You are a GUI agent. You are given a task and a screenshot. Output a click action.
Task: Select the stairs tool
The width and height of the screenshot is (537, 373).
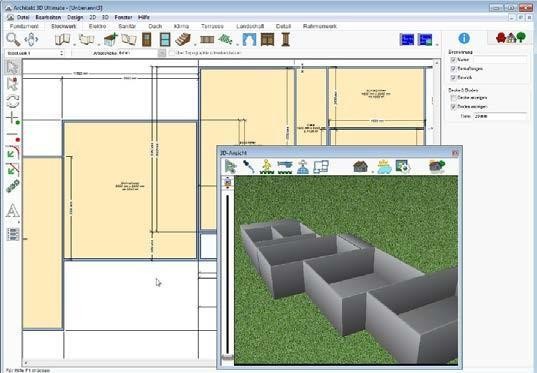click(183, 40)
